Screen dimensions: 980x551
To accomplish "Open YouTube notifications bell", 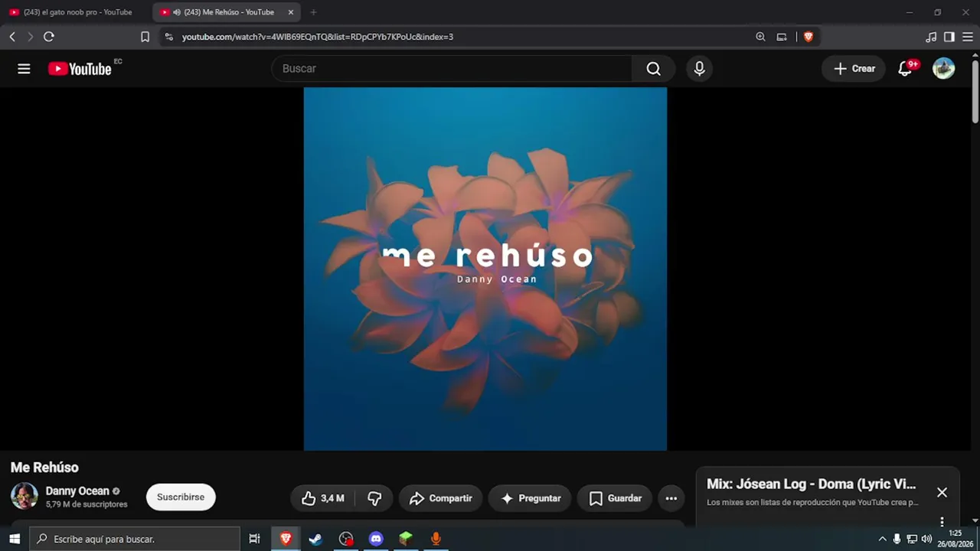I will click(x=906, y=68).
